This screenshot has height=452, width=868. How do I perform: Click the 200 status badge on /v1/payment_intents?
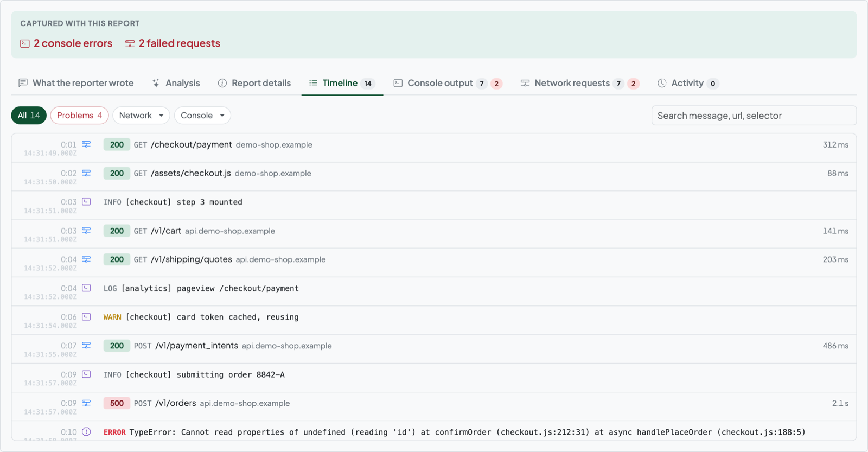point(117,346)
